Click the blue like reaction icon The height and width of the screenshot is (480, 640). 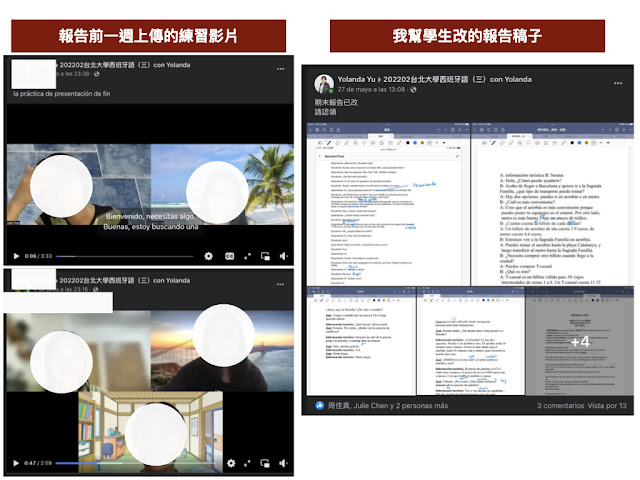318,406
